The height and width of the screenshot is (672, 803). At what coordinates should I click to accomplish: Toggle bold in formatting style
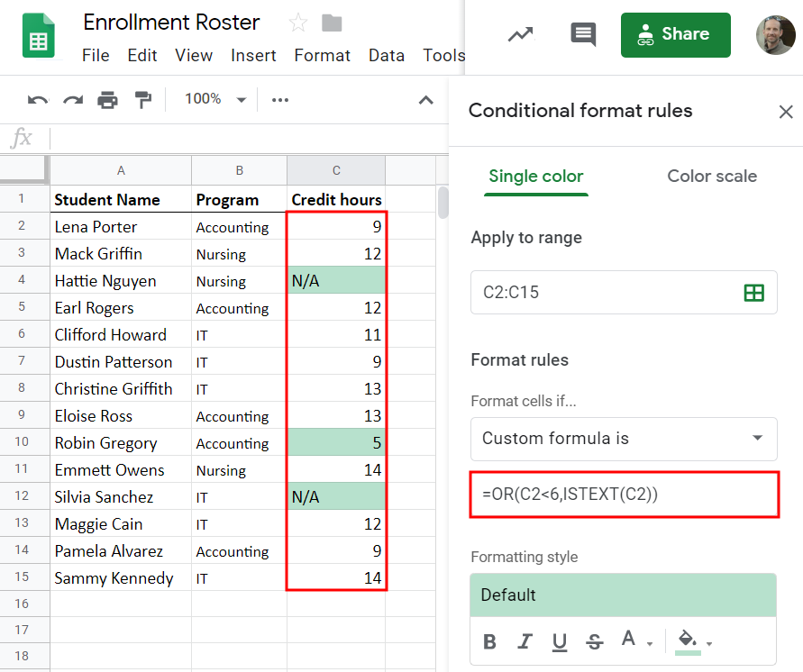[x=489, y=641]
